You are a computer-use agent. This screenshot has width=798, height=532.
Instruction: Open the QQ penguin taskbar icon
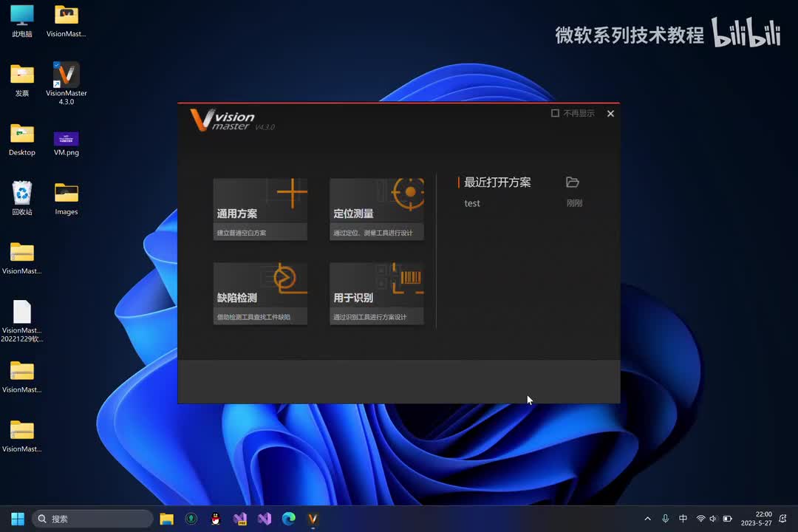pos(215,519)
